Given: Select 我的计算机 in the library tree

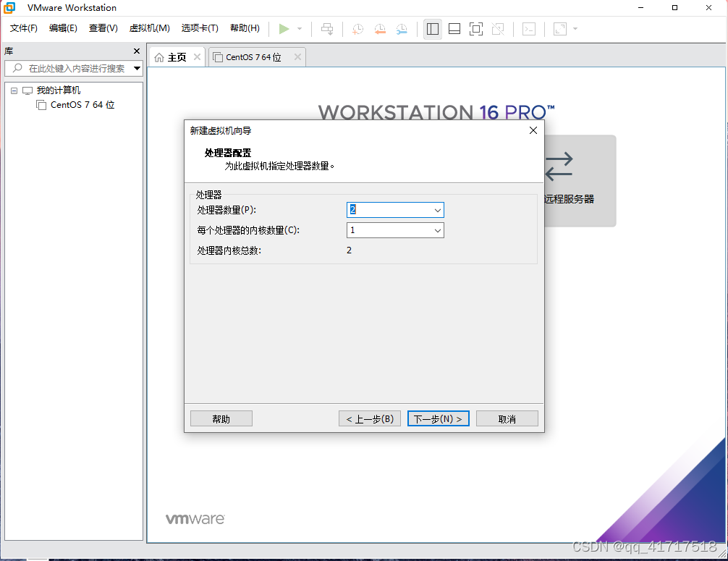Looking at the screenshot, I should [58, 90].
